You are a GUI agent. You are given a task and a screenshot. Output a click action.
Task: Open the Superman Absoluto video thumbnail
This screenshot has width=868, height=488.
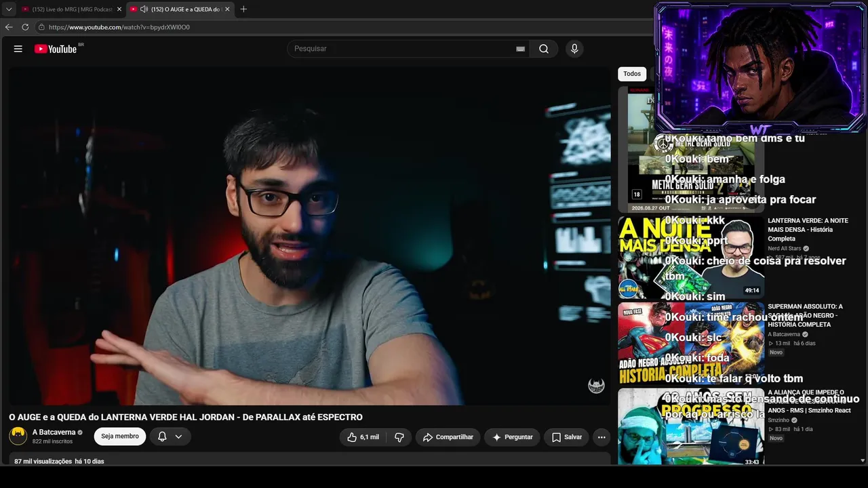tap(691, 344)
